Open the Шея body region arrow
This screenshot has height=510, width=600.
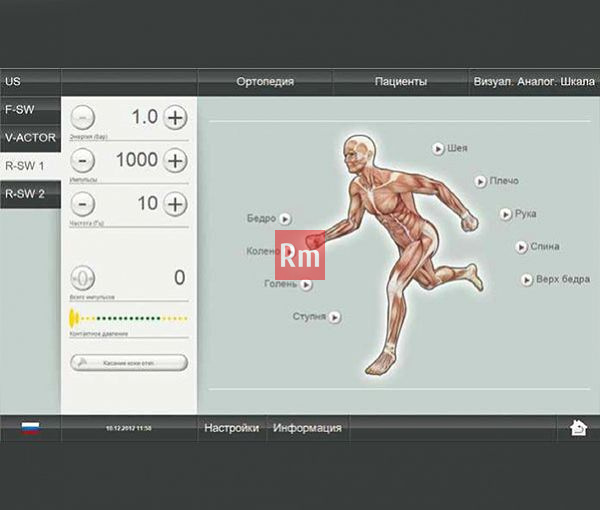pos(438,148)
